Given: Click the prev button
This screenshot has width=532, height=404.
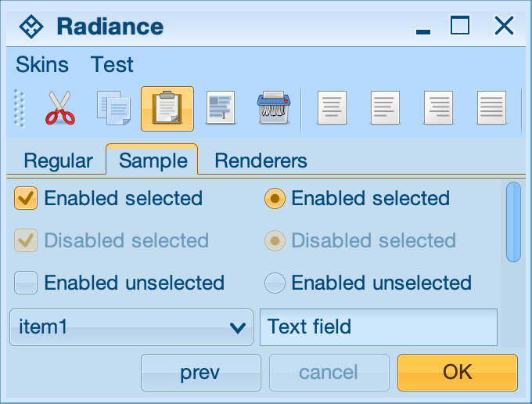Looking at the screenshot, I should [x=200, y=372].
